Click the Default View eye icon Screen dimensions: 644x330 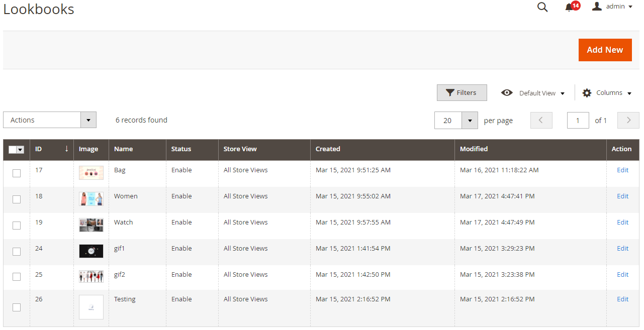(507, 93)
